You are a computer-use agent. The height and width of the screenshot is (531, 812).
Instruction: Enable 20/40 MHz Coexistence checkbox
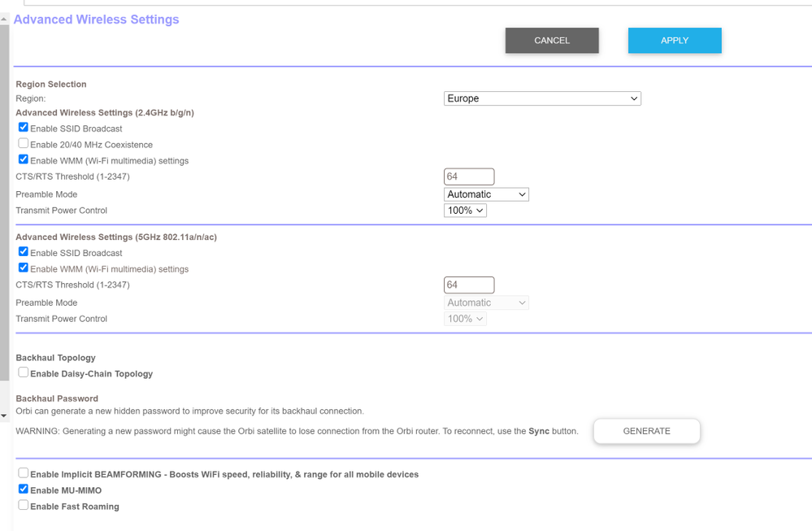[24, 144]
